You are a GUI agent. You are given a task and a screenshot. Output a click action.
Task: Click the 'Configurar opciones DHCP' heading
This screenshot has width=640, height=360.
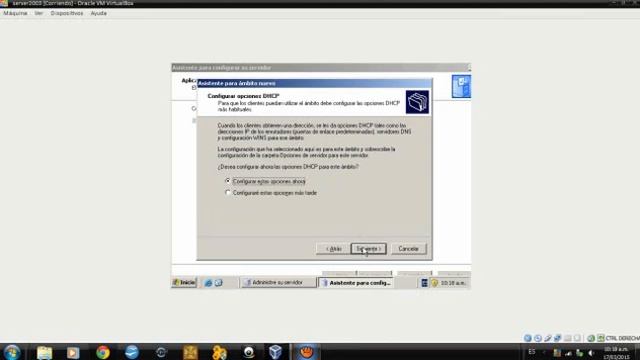coord(243,96)
